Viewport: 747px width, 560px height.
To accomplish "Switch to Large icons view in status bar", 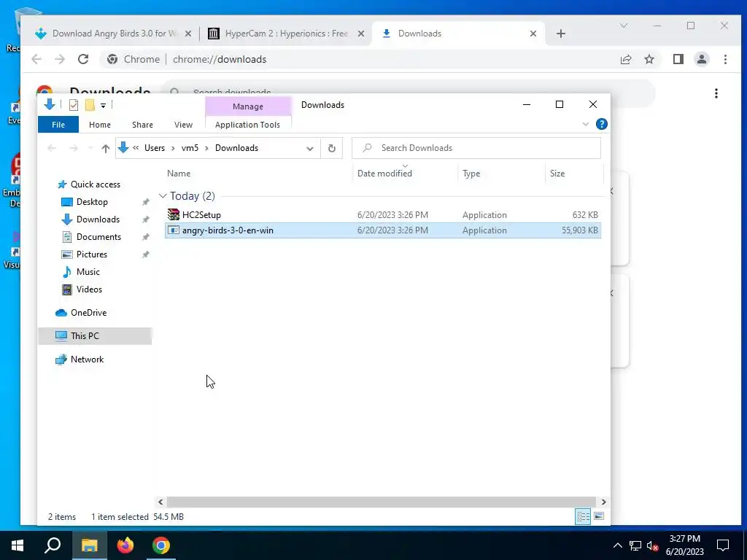I will coord(600,517).
